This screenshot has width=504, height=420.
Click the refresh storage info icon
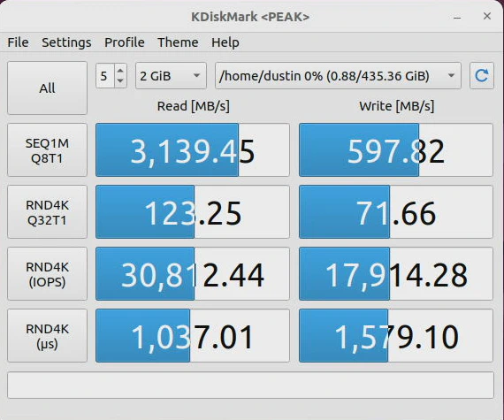[x=482, y=75]
